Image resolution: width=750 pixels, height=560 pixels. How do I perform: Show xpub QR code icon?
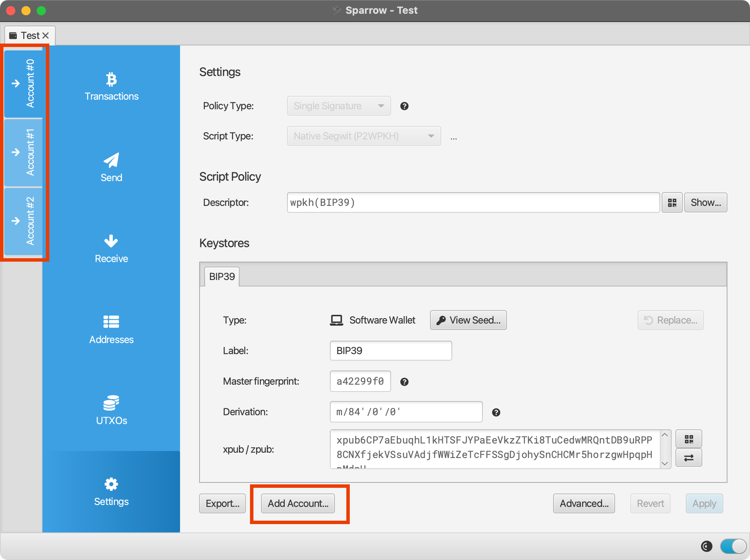click(689, 439)
